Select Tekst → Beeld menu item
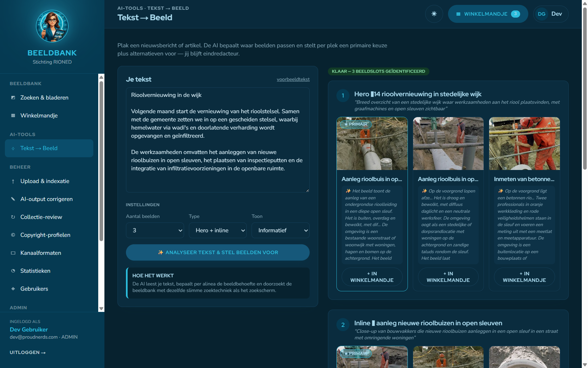This screenshot has width=588, height=368. pos(49,148)
